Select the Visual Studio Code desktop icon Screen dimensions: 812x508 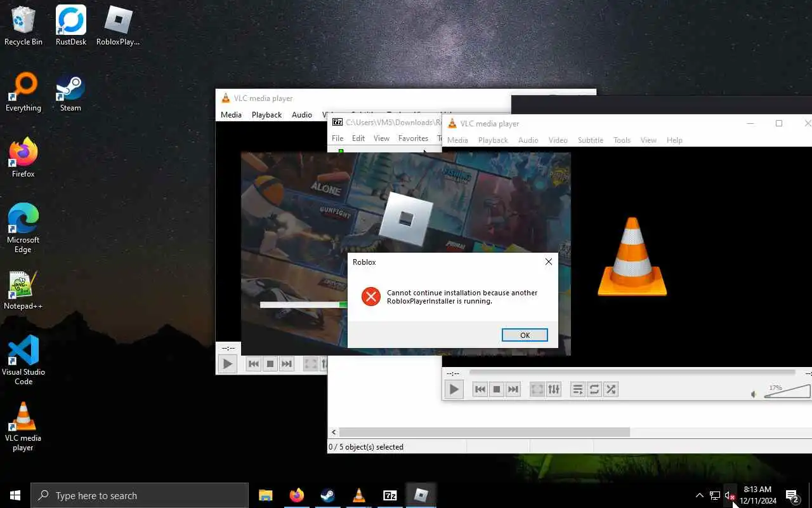click(23, 361)
